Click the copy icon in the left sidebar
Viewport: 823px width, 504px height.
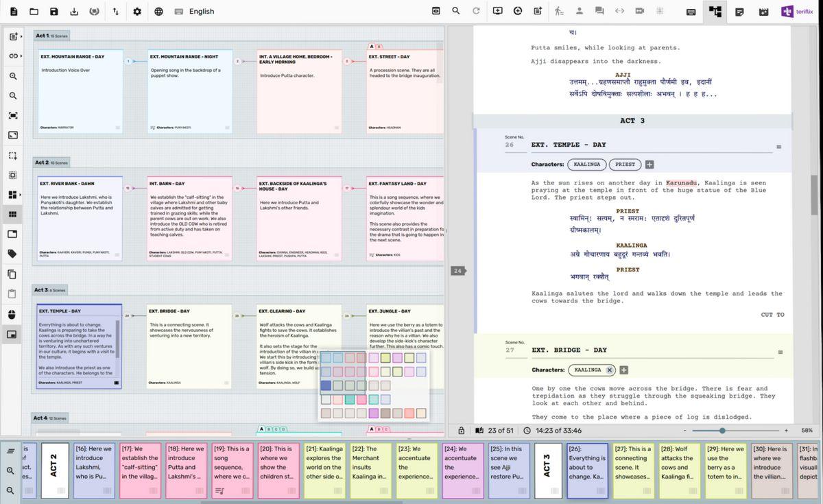tap(13, 274)
